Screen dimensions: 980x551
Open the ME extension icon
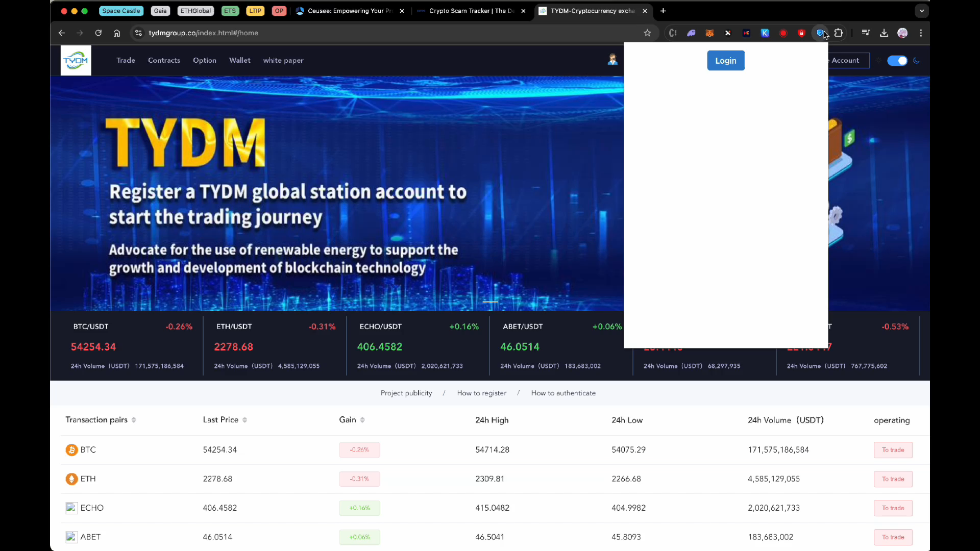[x=746, y=33]
